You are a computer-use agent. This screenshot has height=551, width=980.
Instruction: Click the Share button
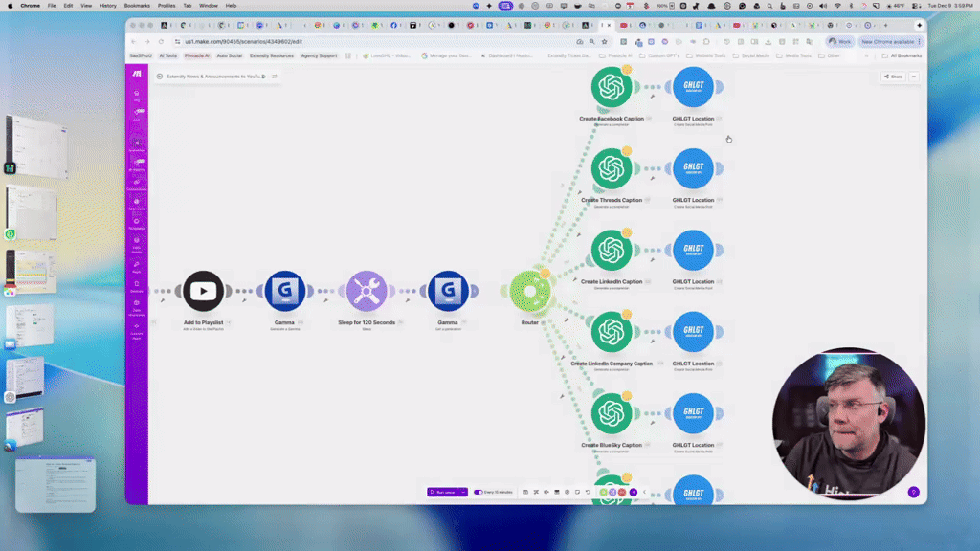893,77
